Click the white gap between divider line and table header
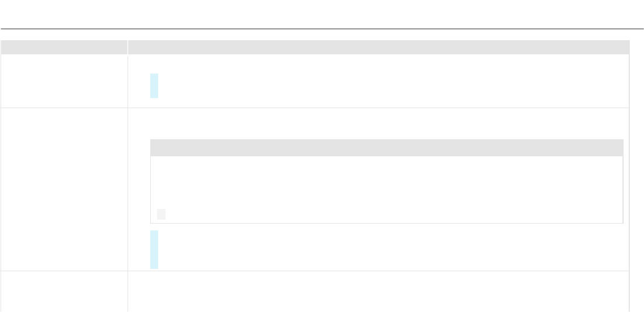Screen dimensions: 644x312 pyautogui.click(x=322, y=35)
